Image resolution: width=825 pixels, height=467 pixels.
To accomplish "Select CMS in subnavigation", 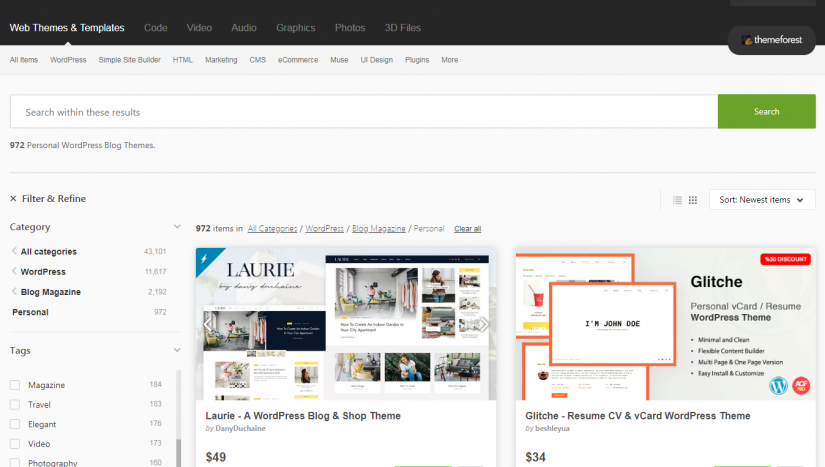I will 257,60.
